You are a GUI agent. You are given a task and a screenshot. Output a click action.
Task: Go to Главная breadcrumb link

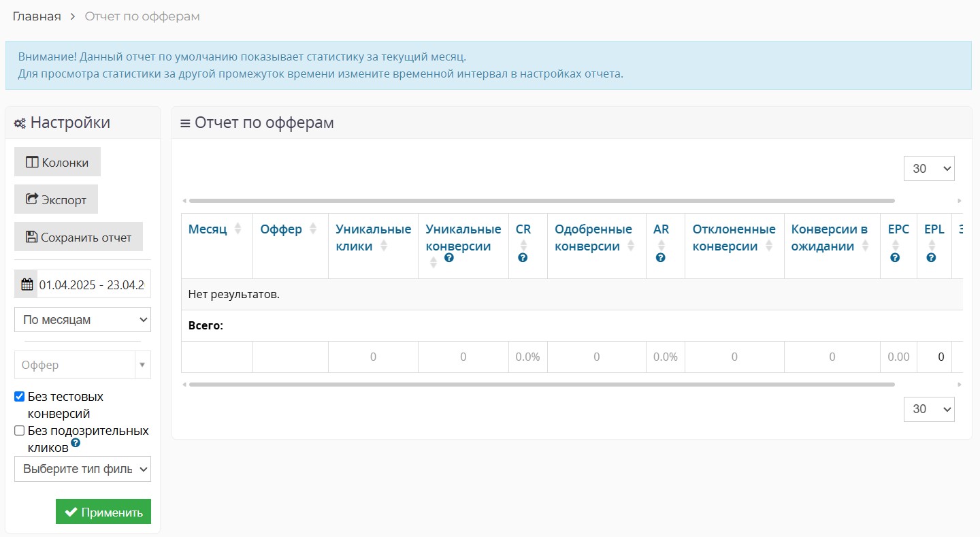click(x=37, y=16)
